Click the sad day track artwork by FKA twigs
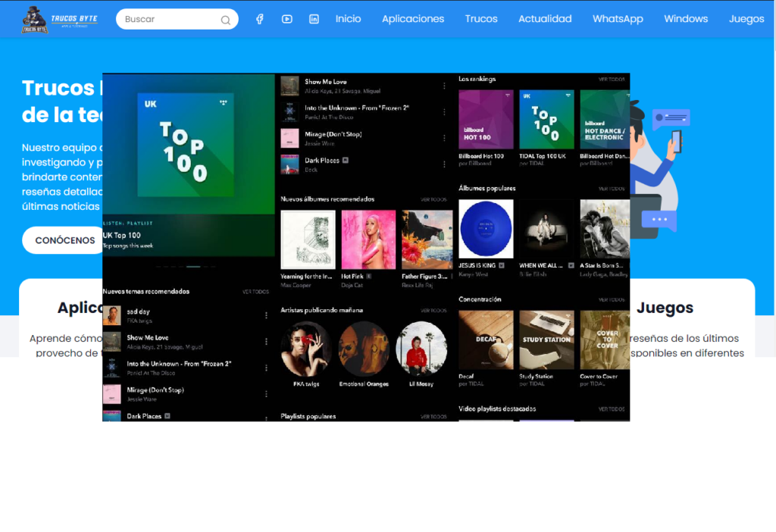Viewport: 776px width, 532px height. (x=112, y=315)
